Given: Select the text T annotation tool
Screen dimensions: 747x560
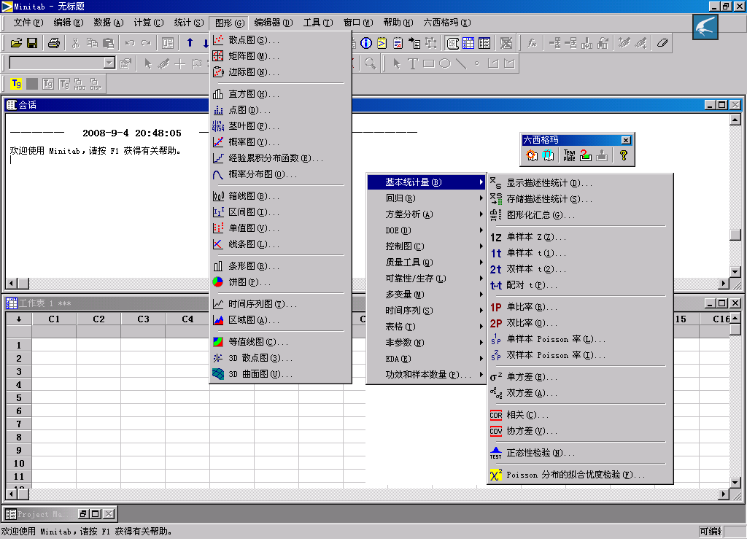Looking at the screenshot, I should click(413, 63).
